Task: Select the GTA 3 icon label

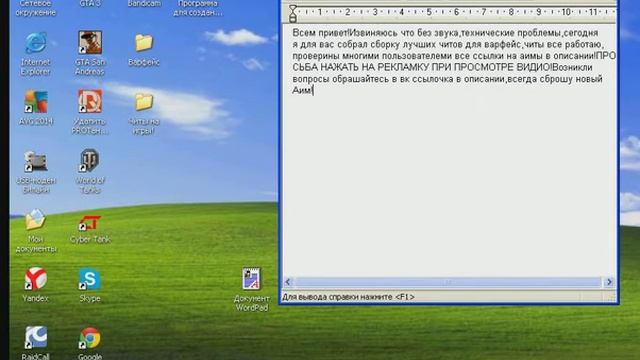Action: coord(90,4)
